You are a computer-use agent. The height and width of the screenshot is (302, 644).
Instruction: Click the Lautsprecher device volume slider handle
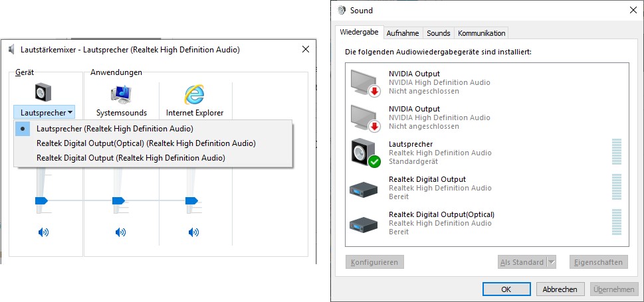point(41,200)
